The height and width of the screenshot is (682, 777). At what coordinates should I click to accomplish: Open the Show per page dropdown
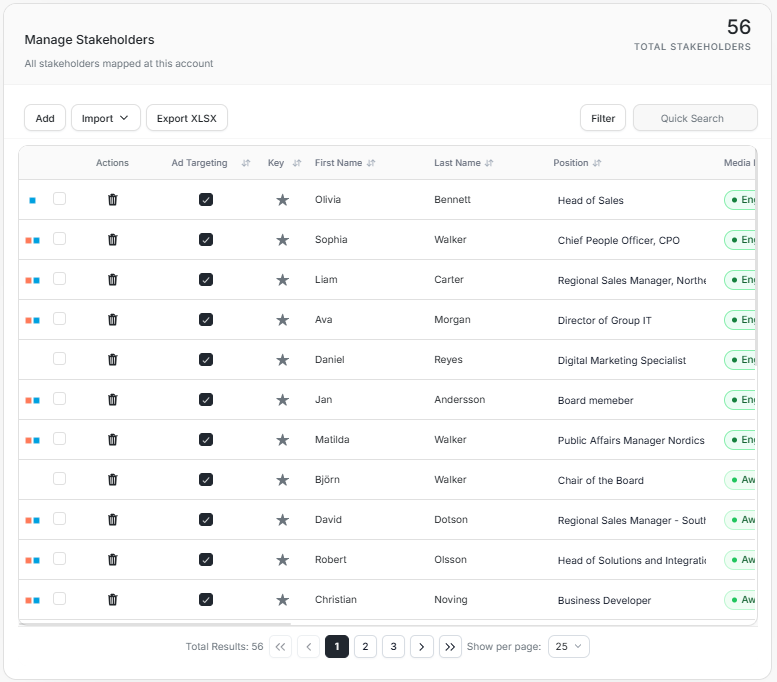click(568, 647)
